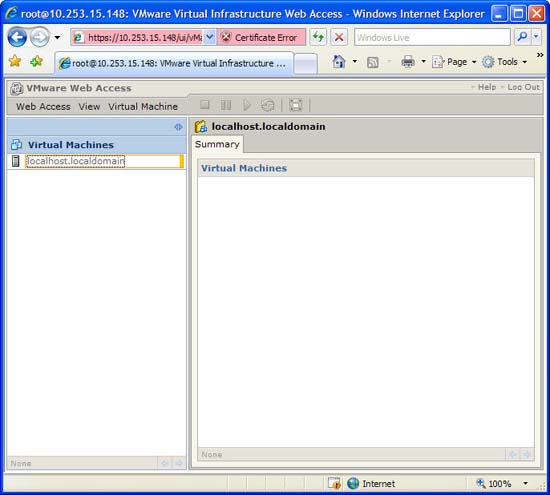Click the power on (play) VM icon
This screenshot has height=495, width=550.
(x=247, y=105)
